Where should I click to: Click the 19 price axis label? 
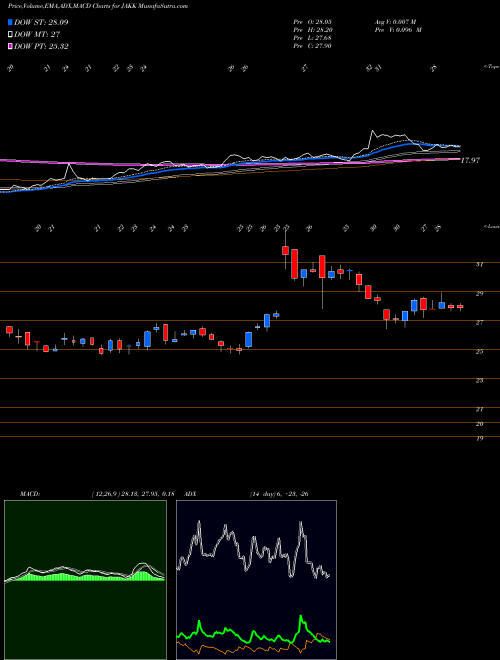479,439
